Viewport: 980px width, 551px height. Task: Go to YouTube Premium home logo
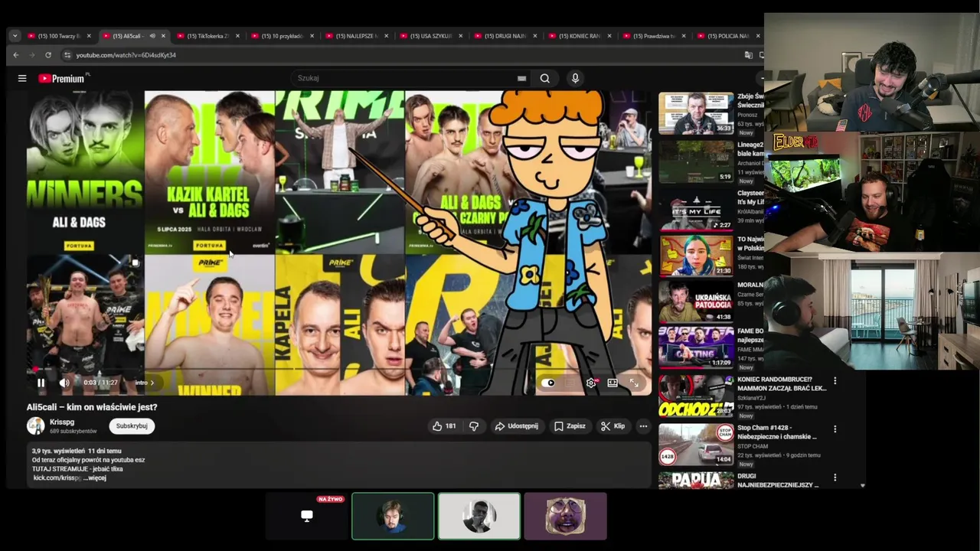pos(61,78)
